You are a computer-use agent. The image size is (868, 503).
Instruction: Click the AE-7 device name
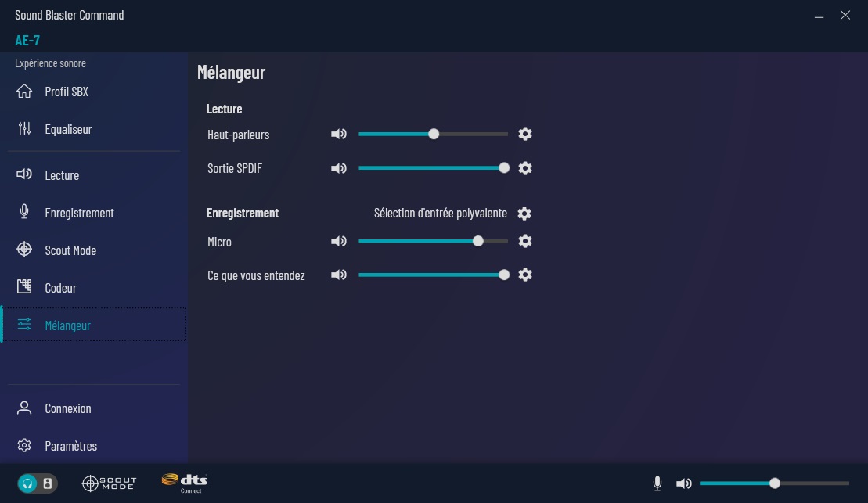[x=27, y=40]
